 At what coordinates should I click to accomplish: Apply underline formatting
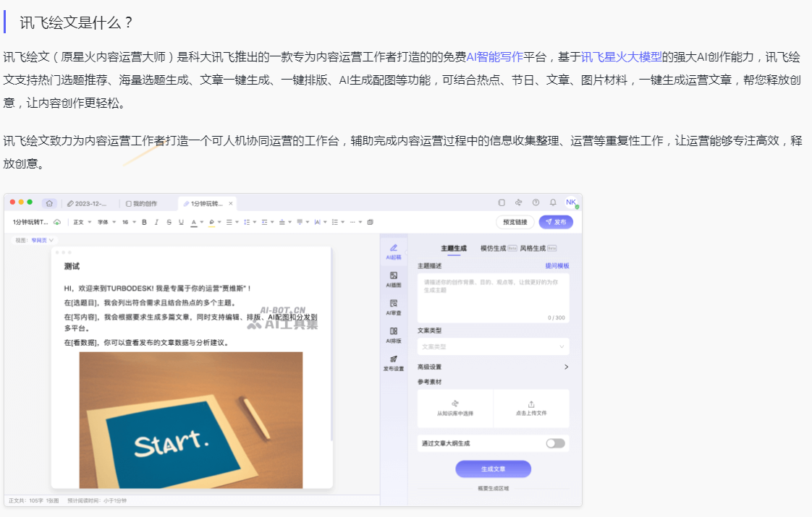[x=181, y=222]
